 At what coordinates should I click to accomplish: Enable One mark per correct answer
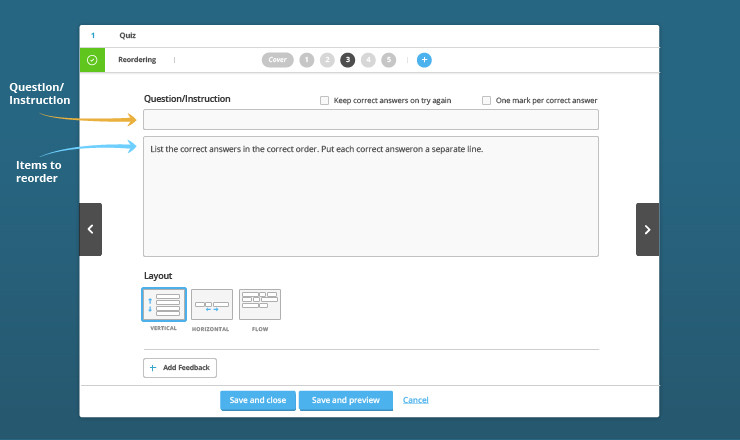[486, 100]
